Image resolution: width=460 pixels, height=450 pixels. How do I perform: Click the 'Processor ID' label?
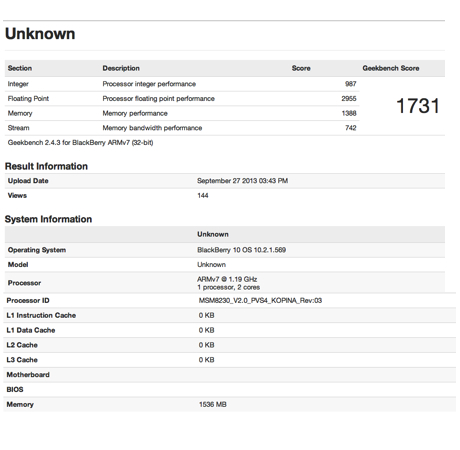point(28,301)
